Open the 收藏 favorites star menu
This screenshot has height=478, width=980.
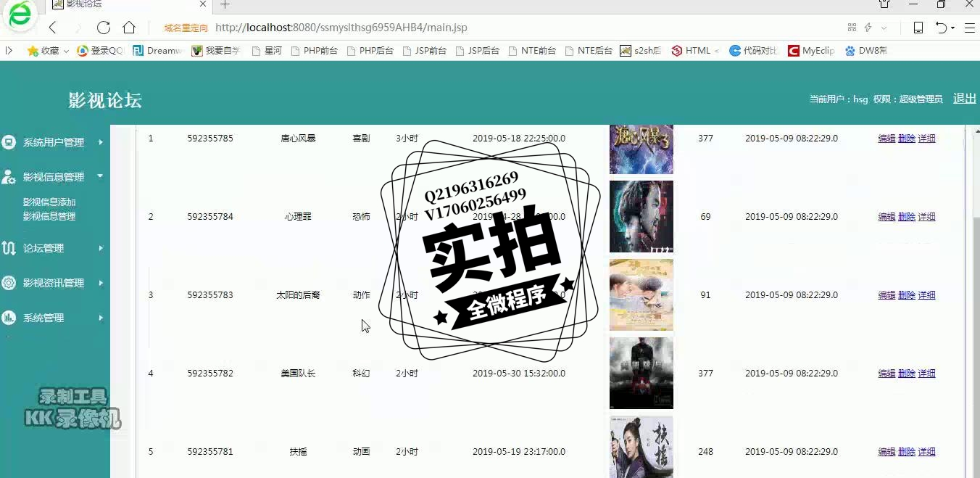point(48,51)
